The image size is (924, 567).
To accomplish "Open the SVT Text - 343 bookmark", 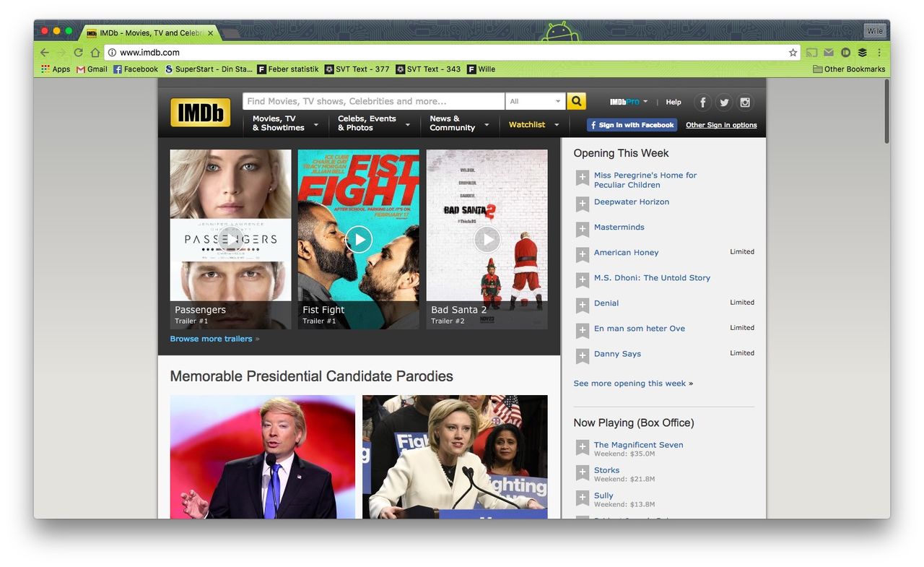I will [428, 69].
